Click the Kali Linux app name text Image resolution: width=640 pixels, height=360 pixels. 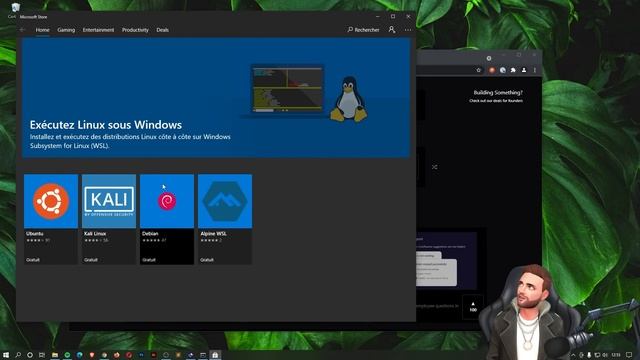95,233
